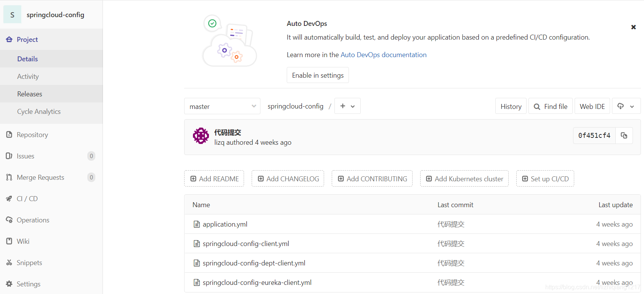Click the lizq author name
Image resolution: width=644 pixels, height=294 pixels.
(219, 142)
